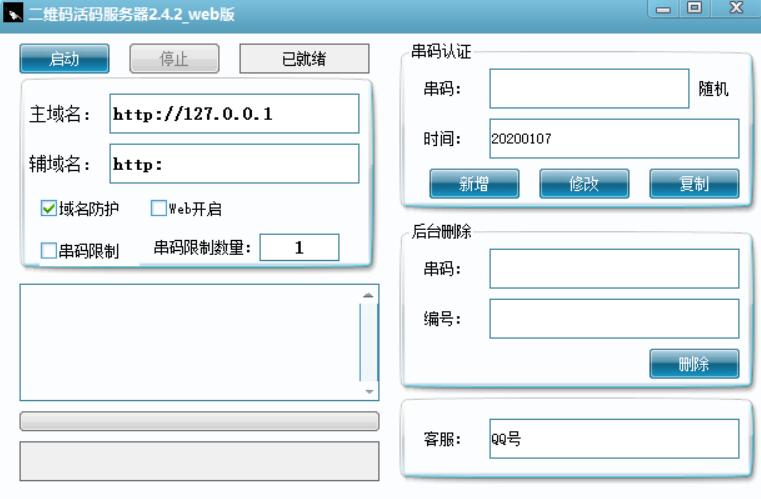The image size is (761, 499).
Task: Click the 串码 field in 串码认证
Action: coord(589,88)
